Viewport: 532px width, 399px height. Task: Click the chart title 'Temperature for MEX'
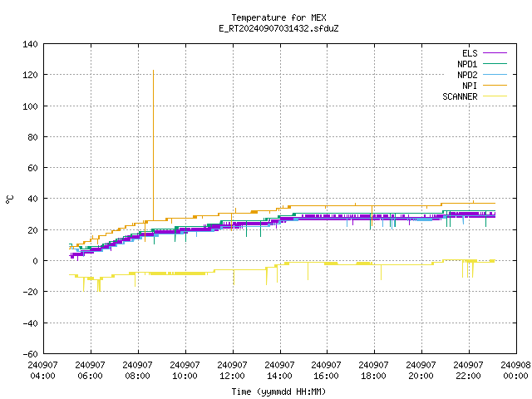[x=278, y=17]
